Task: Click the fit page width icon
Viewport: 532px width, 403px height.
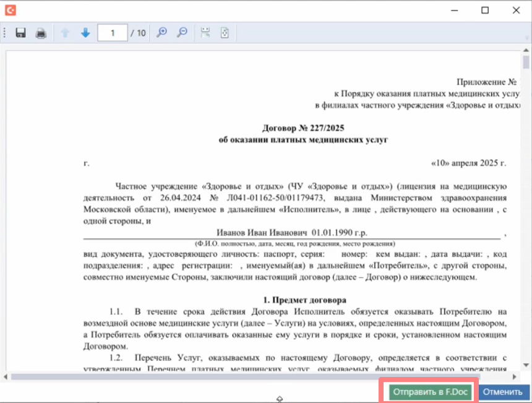Action: click(x=205, y=33)
